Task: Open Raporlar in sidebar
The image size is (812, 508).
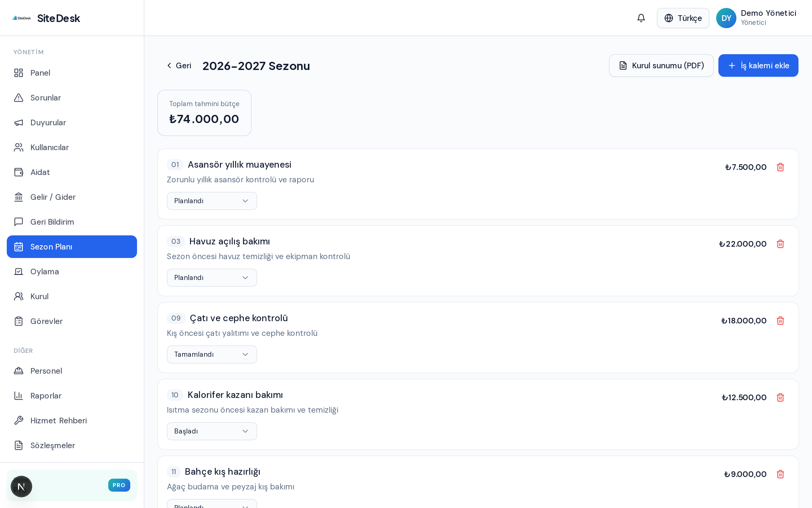Action: (72, 396)
